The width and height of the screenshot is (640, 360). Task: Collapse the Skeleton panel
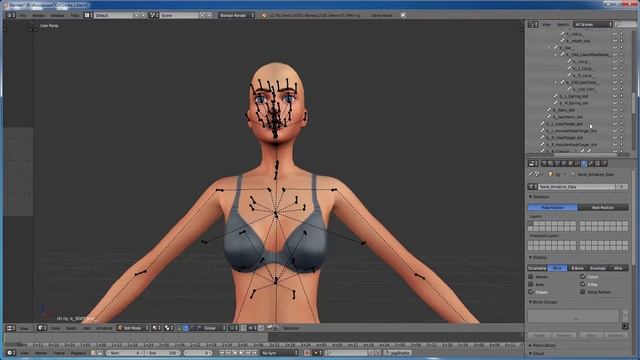click(x=531, y=197)
